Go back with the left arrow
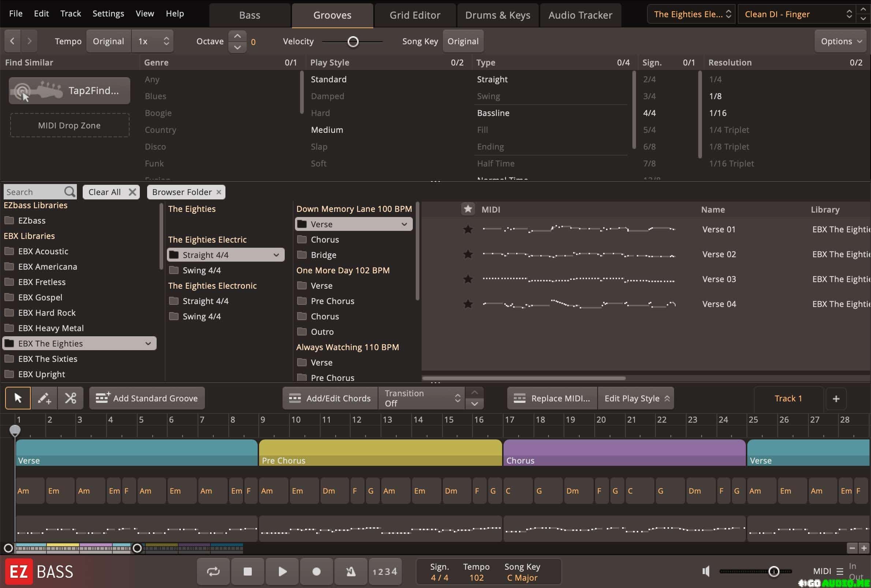The height and width of the screenshot is (588, 871). pos(12,41)
